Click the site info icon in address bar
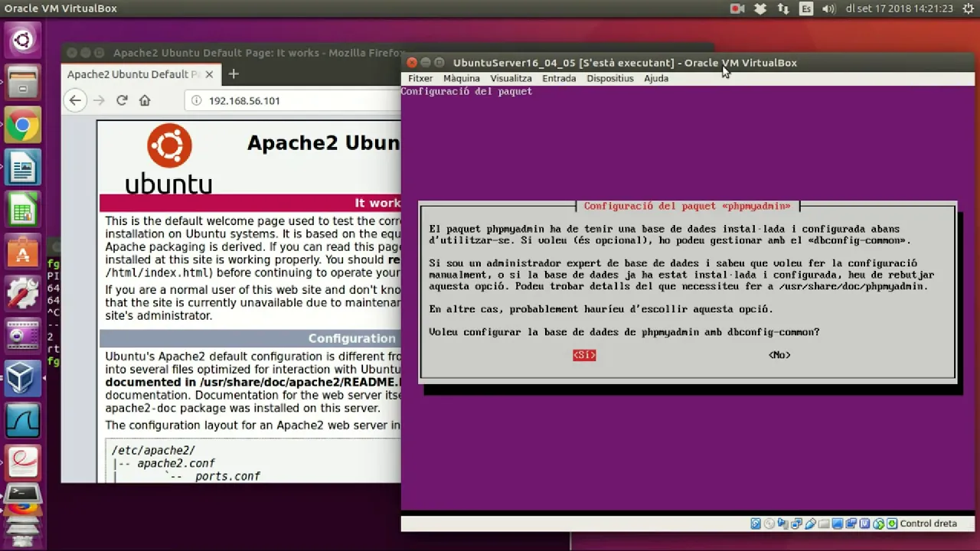The image size is (980, 551). point(196,100)
